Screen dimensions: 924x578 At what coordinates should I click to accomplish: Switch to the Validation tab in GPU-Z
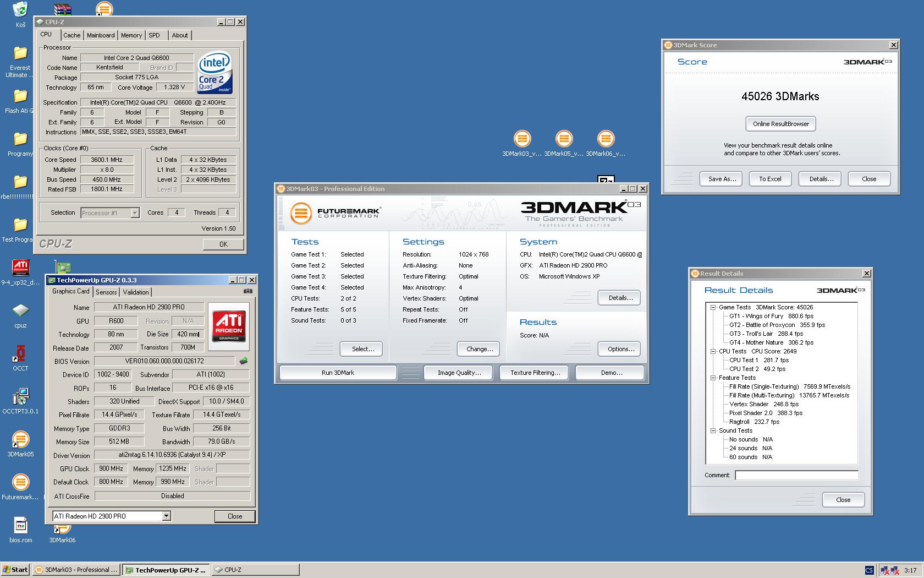[x=136, y=292]
